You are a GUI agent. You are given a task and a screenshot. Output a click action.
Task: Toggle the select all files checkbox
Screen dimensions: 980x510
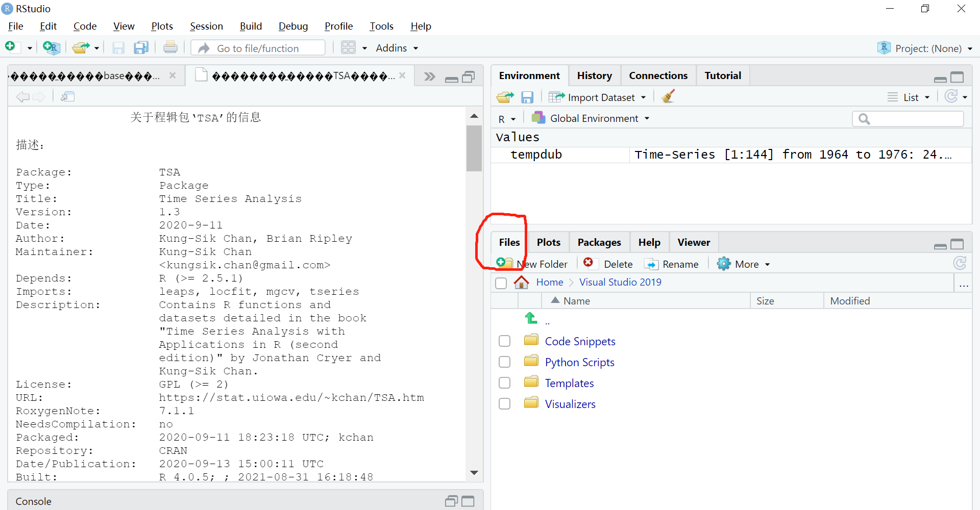click(x=501, y=283)
